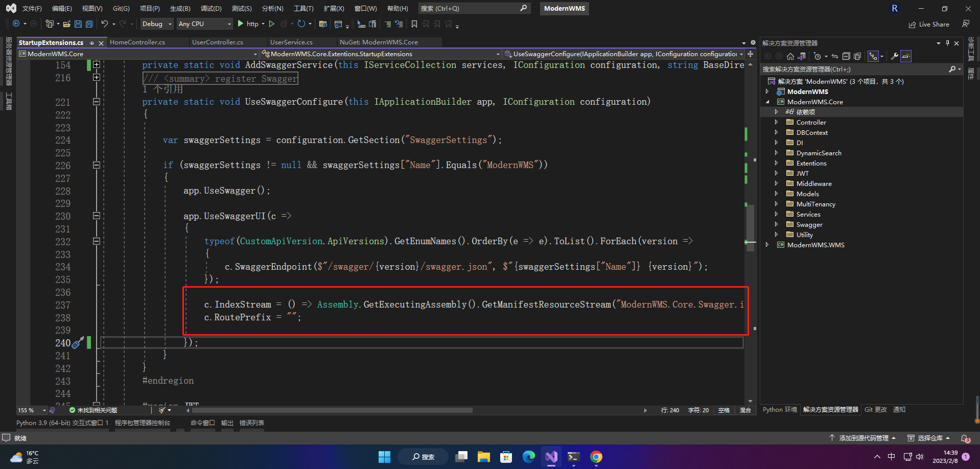Viewport: 980px width, 469px height.
Task: Click the blue circular restart/refresh icon
Action: point(301,24)
